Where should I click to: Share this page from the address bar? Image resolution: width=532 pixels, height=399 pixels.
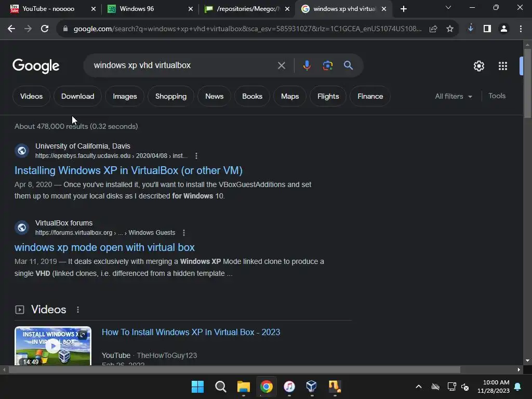click(433, 29)
